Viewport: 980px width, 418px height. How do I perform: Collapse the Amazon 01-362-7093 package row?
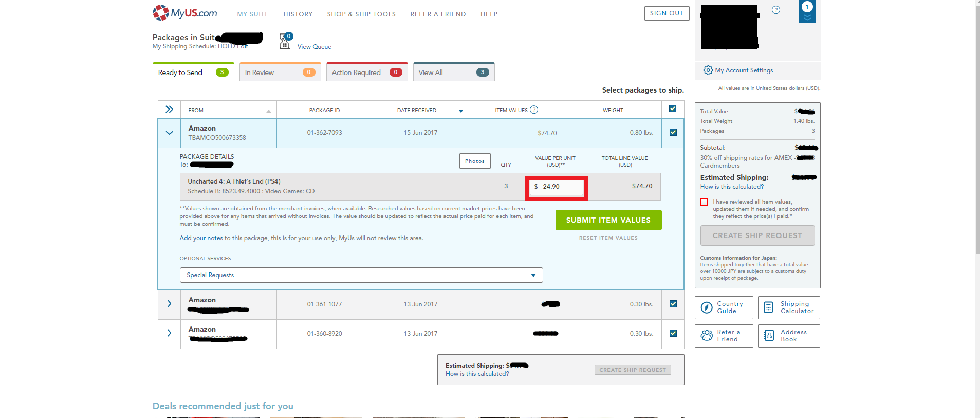169,133
